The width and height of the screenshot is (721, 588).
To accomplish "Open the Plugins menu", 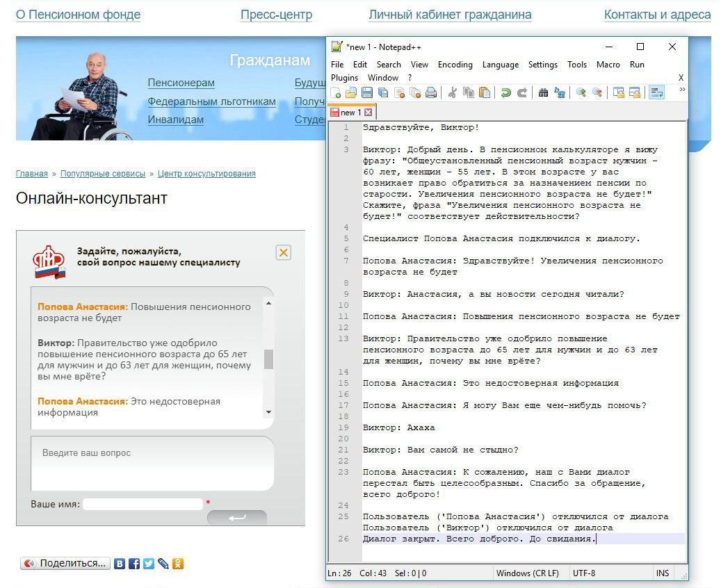I will tap(344, 78).
